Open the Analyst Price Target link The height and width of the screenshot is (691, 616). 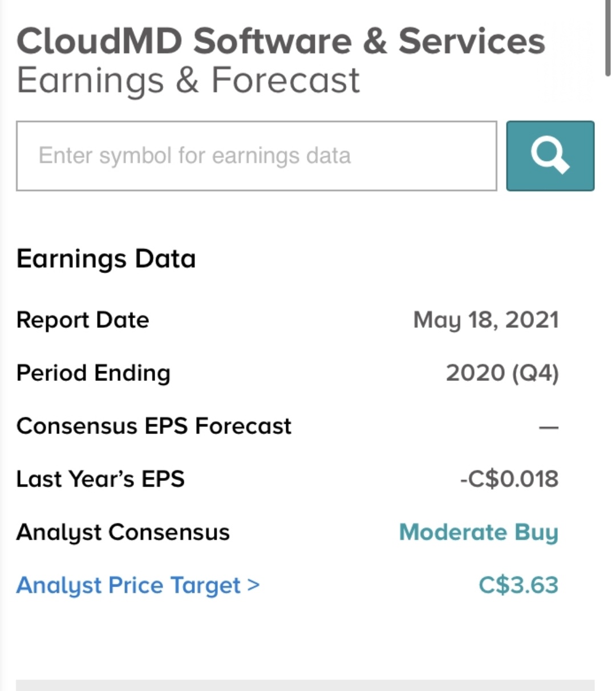pos(128,586)
